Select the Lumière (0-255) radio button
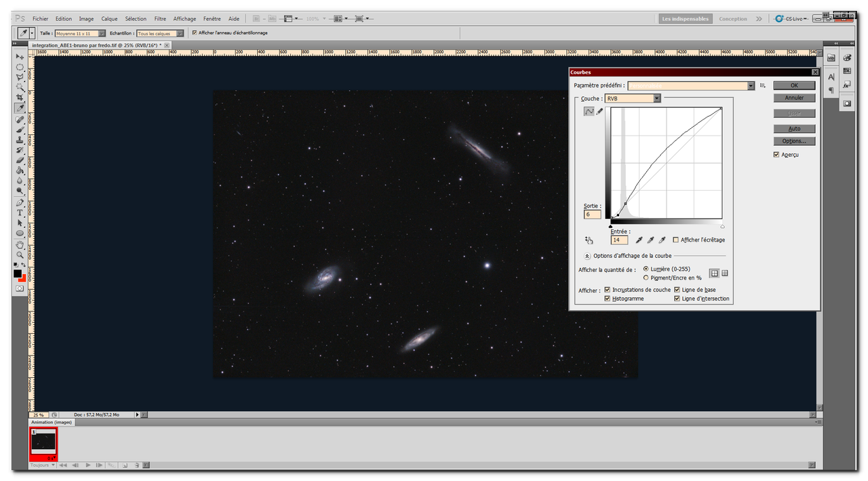This screenshot has width=868, height=481. click(646, 269)
